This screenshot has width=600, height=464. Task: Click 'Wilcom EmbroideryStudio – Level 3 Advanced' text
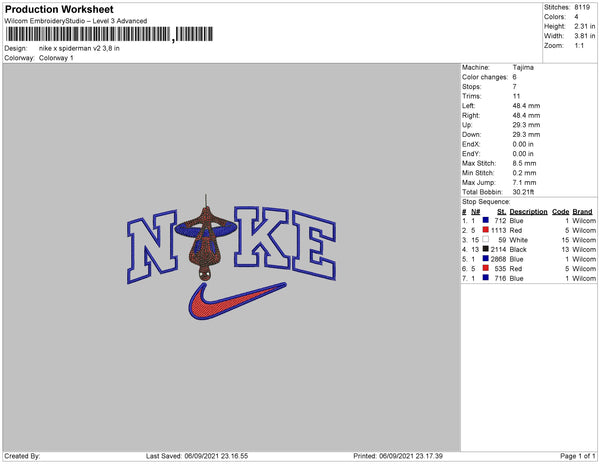pyautogui.click(x=76, y=21)
